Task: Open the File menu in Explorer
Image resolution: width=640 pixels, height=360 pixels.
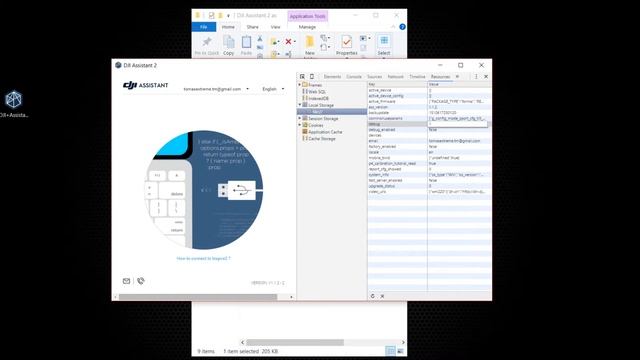Action: point(204,27)
